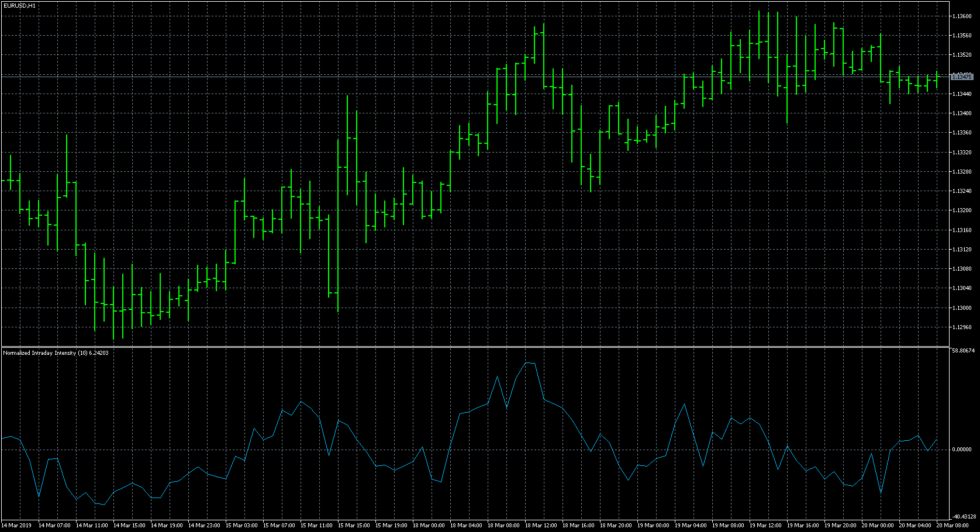Select the 1.13040 price level label
Image resolution: width=980 pixels, height=532 pixels.
point(962,288)
